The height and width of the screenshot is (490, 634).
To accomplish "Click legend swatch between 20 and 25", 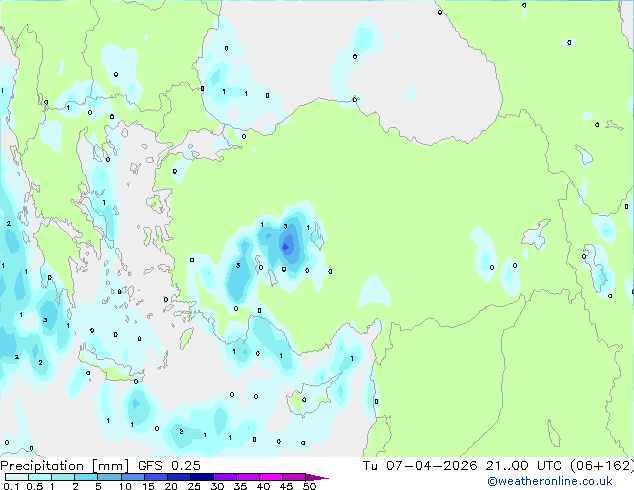I will [178, 477].
